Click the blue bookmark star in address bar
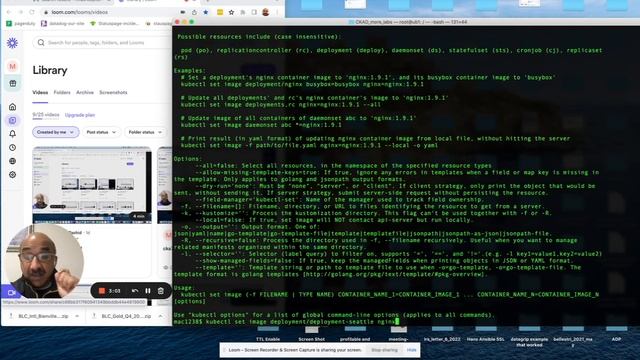640x360 pixels. tap(206, 12)
